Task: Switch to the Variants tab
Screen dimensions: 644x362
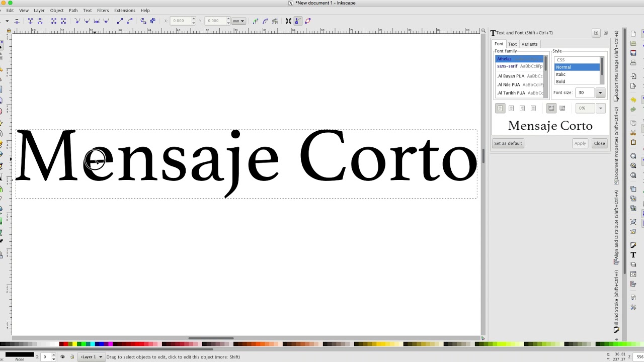Action: pyautogui.click(x=529, y=44)
